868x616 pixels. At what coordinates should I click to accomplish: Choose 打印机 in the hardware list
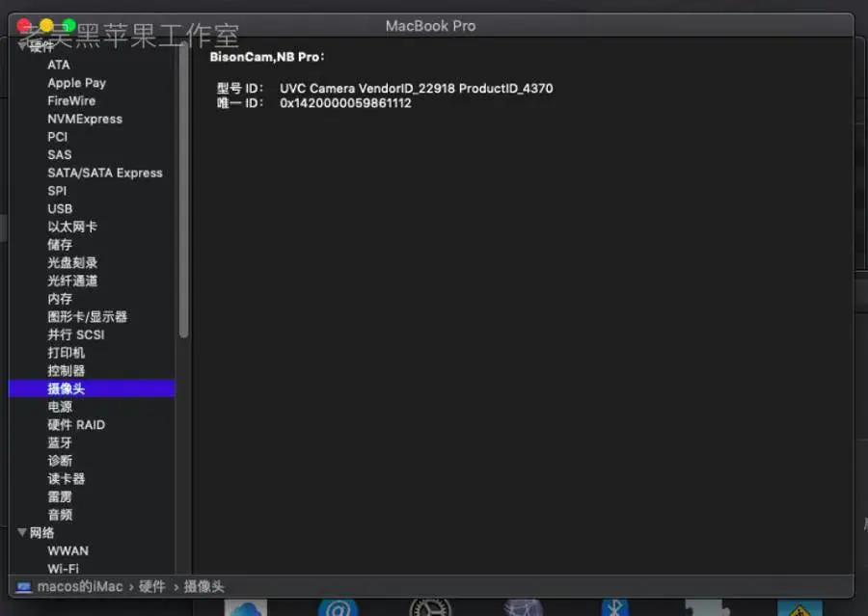[66, 353]
